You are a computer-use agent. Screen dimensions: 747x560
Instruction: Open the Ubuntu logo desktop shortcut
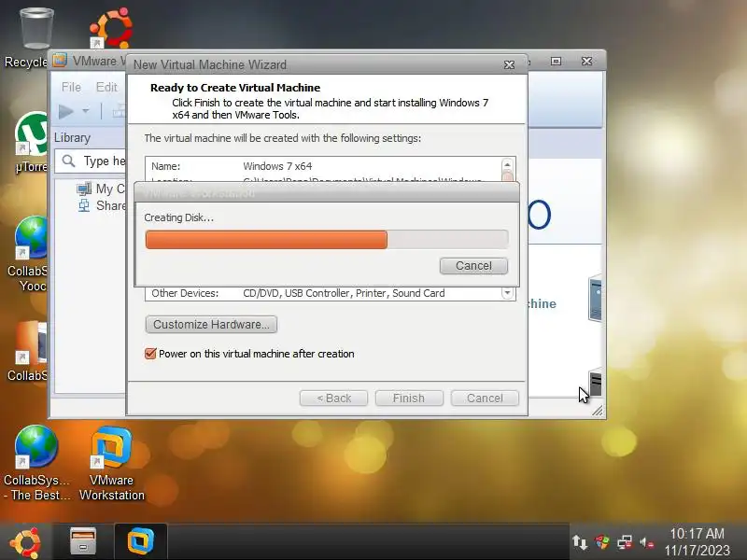[111, 28]
